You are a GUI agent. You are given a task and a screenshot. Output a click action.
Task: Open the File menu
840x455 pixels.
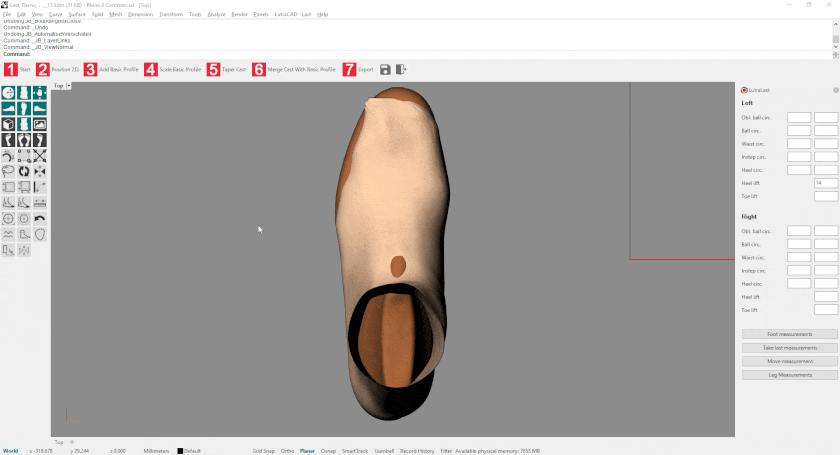[7, 14]
